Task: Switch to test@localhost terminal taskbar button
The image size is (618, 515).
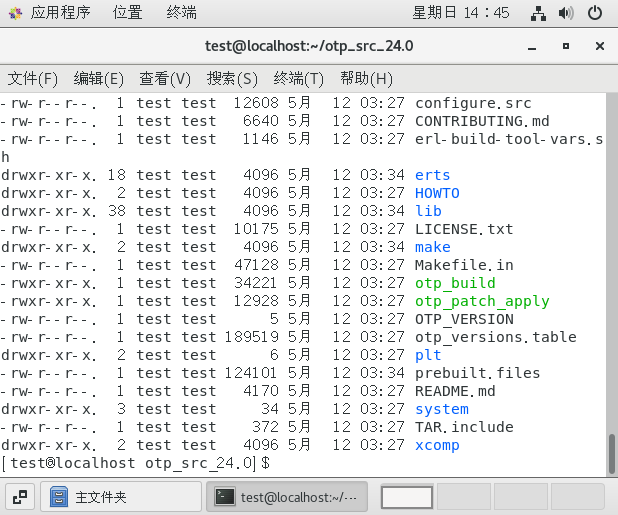Action: coord(287,497)
